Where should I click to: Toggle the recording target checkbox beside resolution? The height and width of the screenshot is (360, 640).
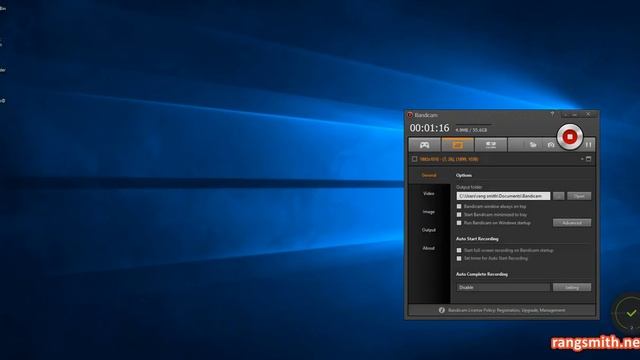[x=414, y=159]
